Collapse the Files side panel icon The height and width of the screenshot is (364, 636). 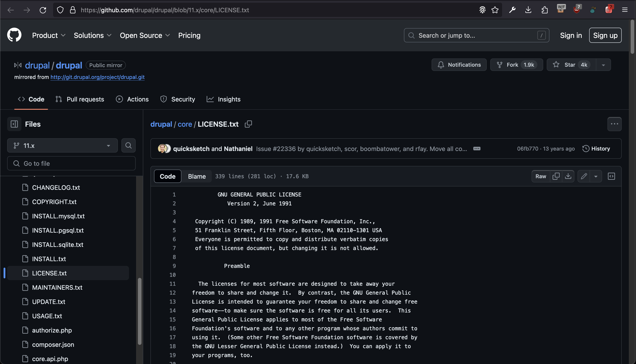14,124
